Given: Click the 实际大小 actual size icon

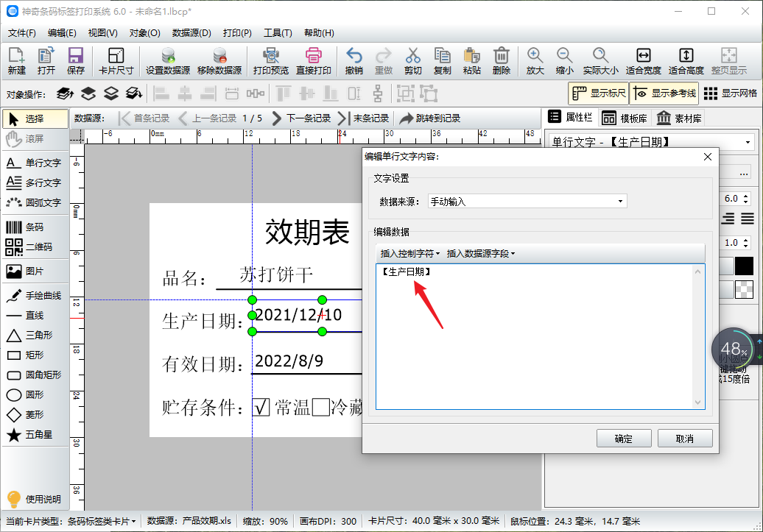Looking at the screenshot, I should [600, 61].
